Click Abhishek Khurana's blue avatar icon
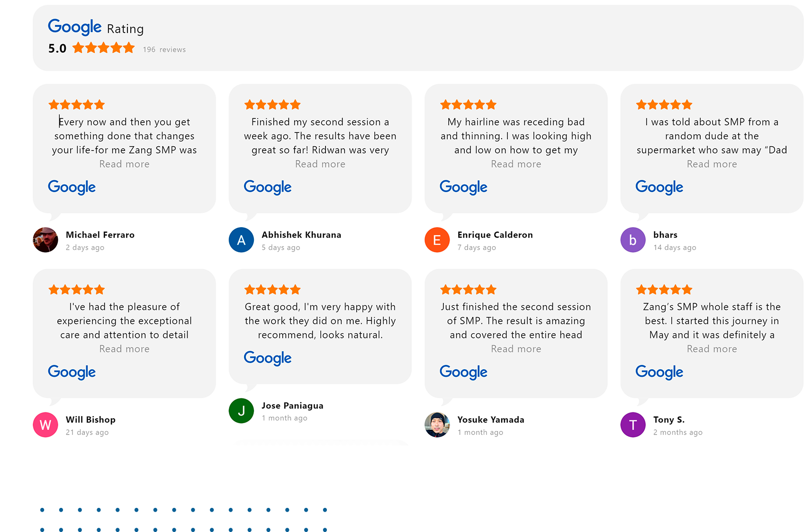This screenshot has height=532, width=812. point(241,240)
